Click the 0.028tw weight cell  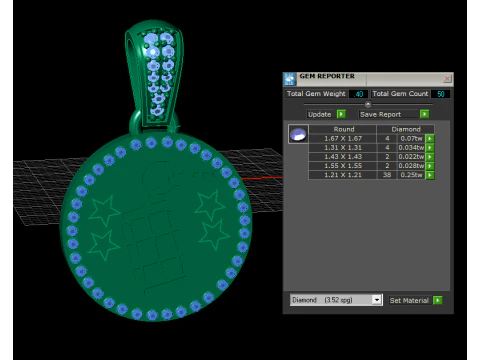point(411,166)
